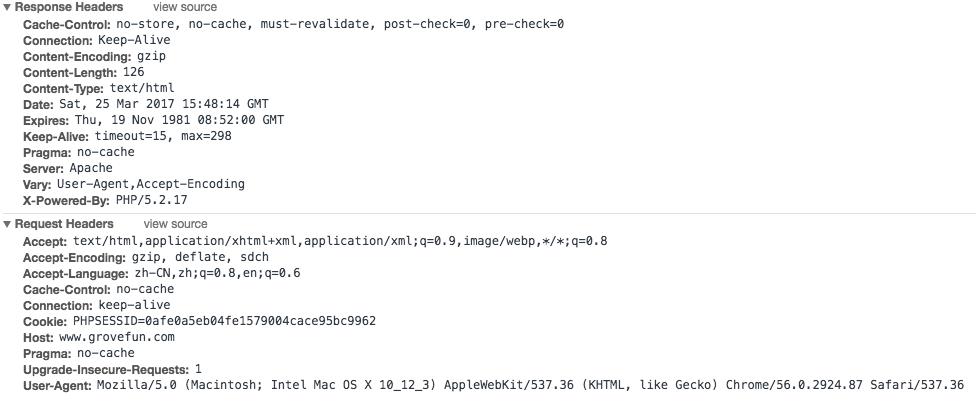Select the response Cache-Control header row
The width and height of the screenshot is (976, 401).
(293, 24)
